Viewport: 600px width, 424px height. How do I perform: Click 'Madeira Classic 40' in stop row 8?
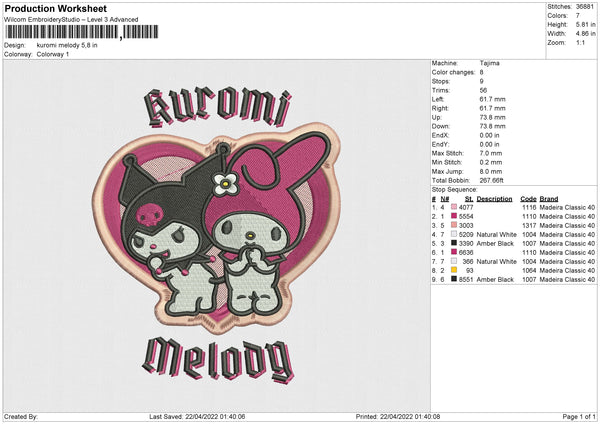point(567,270)
